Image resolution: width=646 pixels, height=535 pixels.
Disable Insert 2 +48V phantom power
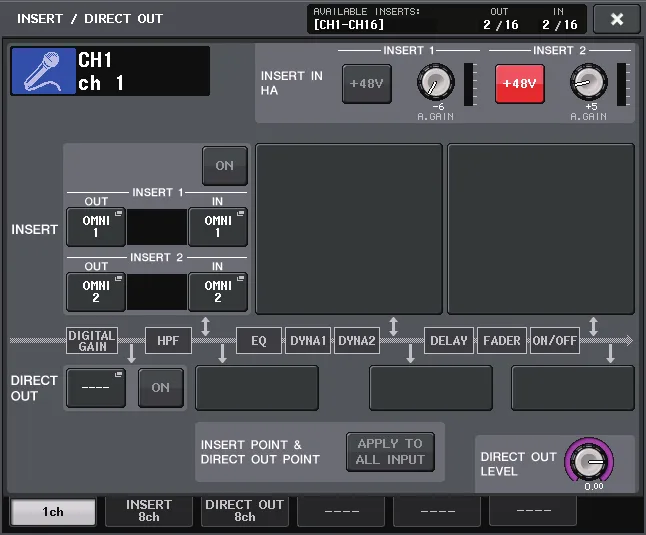(520, 84)
